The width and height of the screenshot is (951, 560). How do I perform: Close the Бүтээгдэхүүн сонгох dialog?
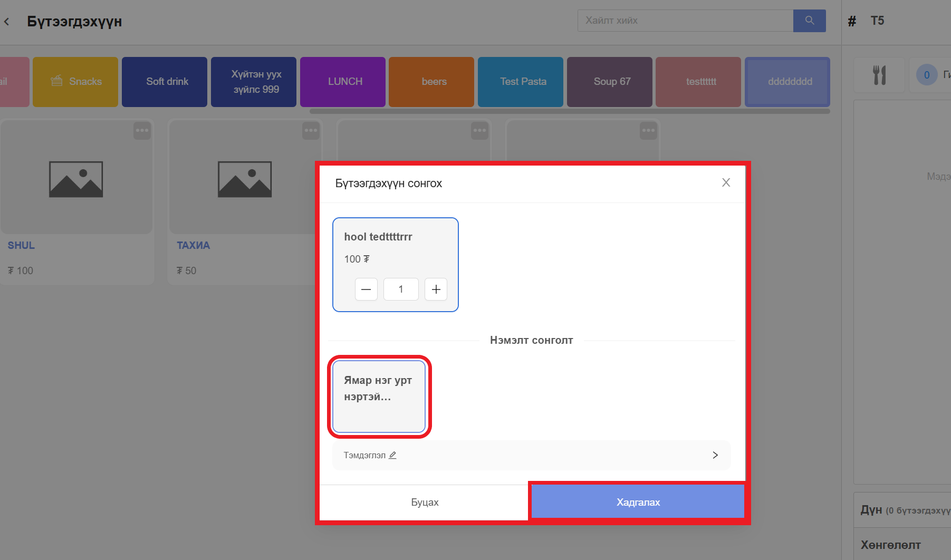pyautogui.click(x=726, y=182)
